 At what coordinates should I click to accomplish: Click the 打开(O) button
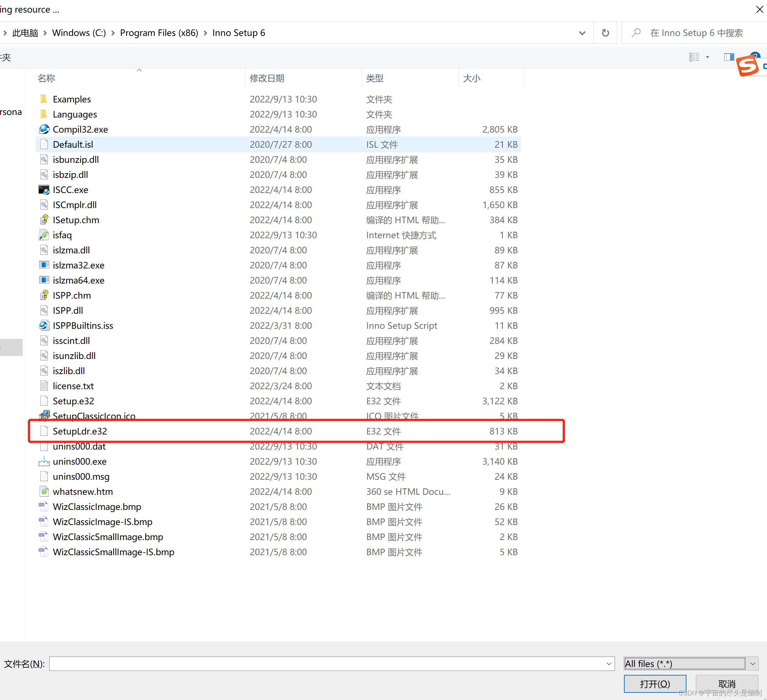click(x=655, y=683)
